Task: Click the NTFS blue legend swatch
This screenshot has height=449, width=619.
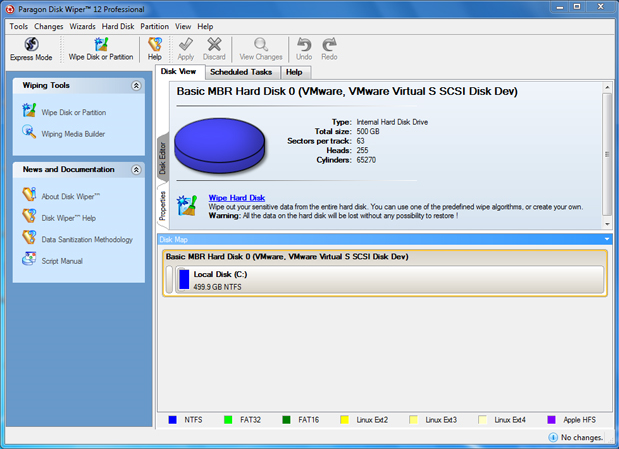Action: point(173,419)
